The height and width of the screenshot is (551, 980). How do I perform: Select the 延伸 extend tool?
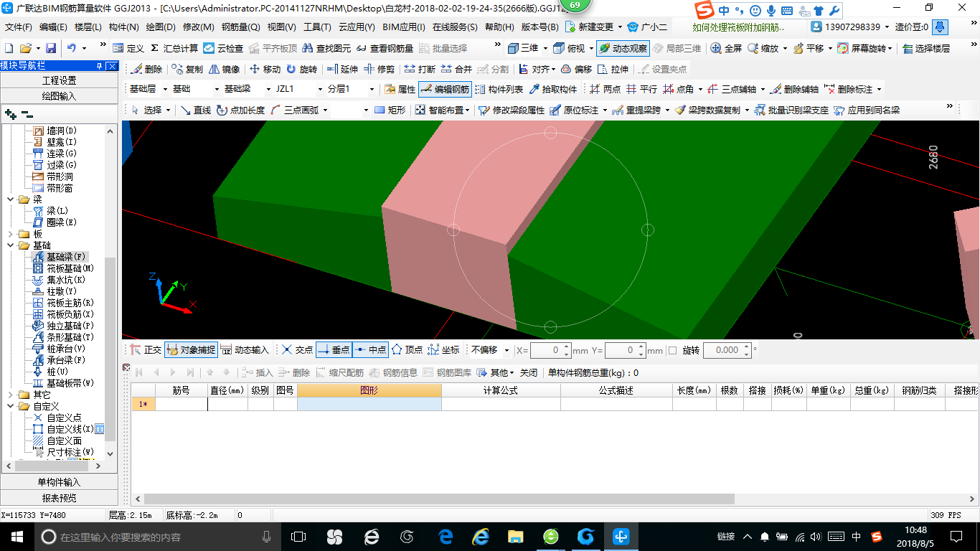tap(342, 69)
